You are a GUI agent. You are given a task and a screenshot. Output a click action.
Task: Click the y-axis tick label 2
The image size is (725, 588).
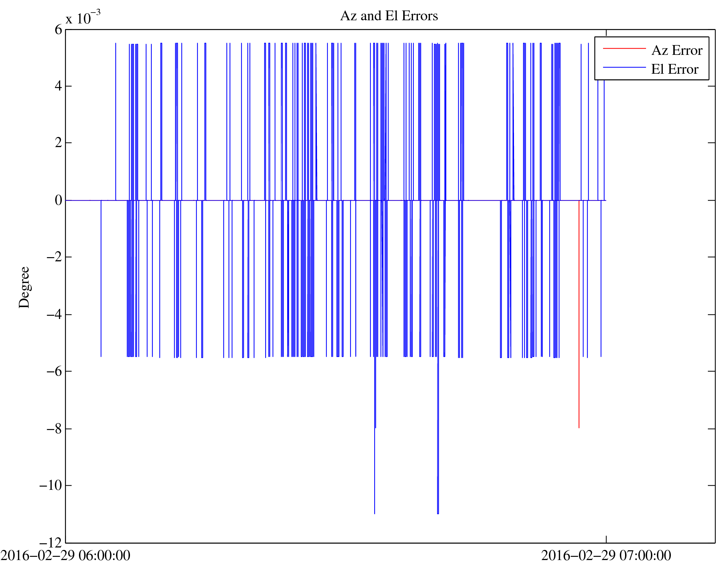click(58, 143)
